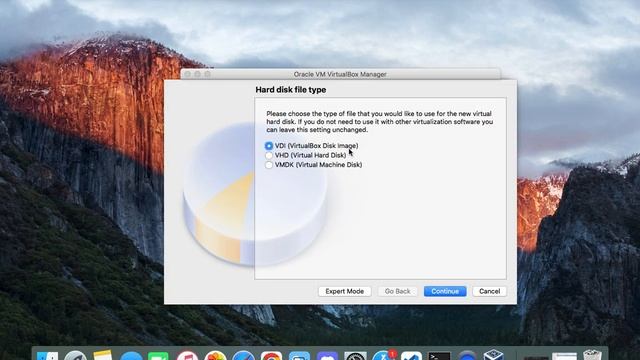The width and height of the screenshot is (640, 360).
Task: Select the VDI (VirtualBox Disk Image) option
Action: pyautogui.click(x=269, y=146)
